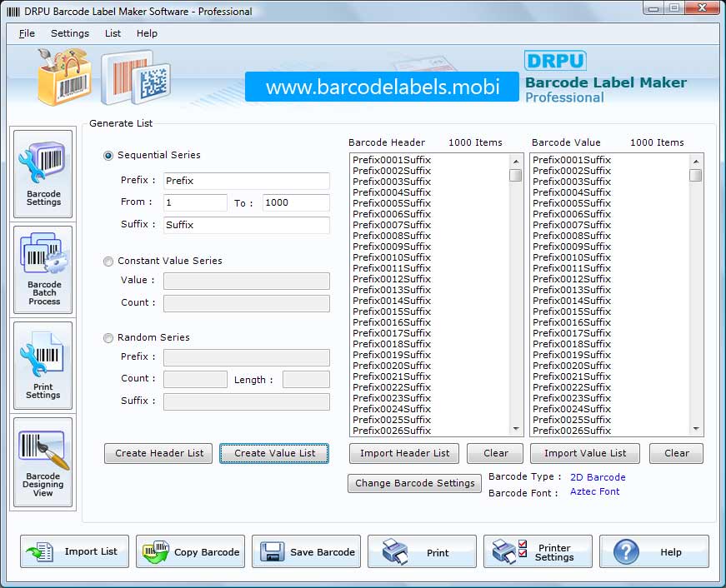Click Create Value List button
This screenshot has width=726, height=588.
pos(274,453)
